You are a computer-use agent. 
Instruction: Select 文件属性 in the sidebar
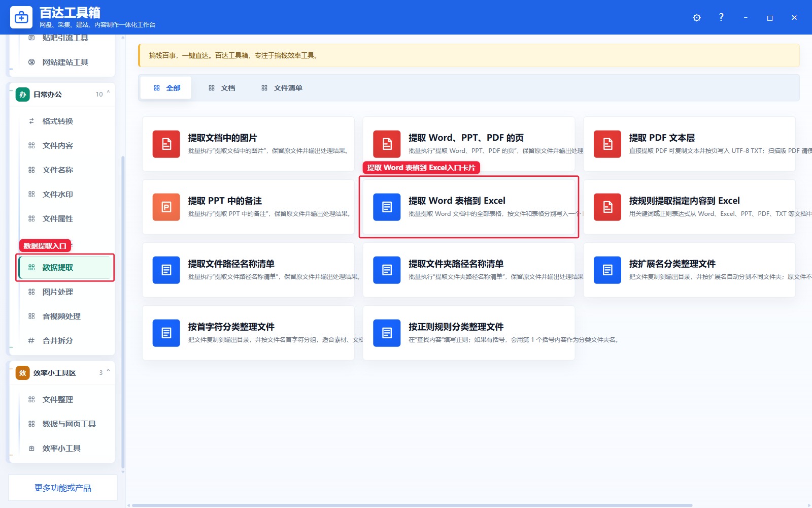(65, 218)
